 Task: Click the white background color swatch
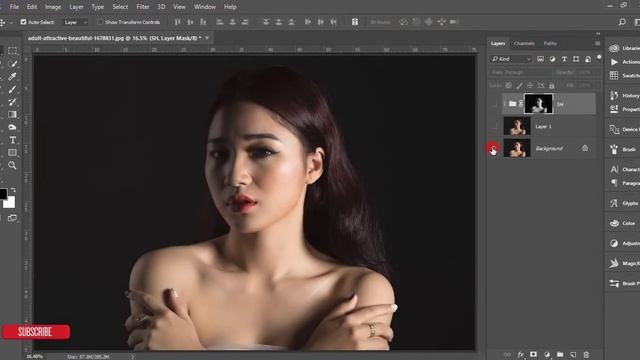(x=10, y=203)
